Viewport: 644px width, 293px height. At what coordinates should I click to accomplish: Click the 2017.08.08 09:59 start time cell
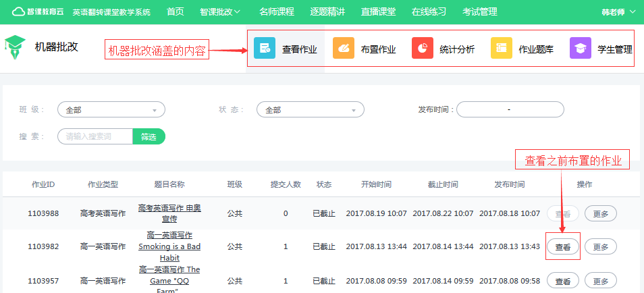[x=376, y=281]
